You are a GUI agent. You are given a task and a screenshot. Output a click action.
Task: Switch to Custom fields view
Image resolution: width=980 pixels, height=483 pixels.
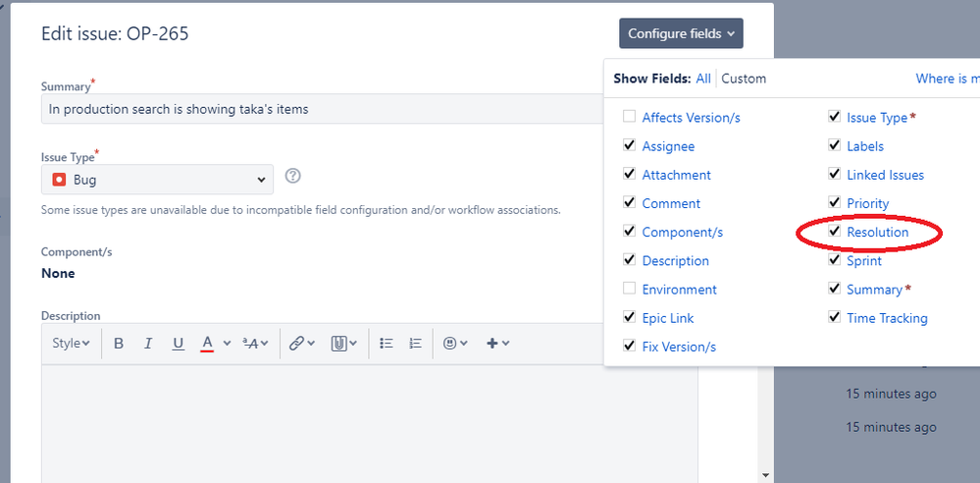pyautogui.click(x=744, y=79)
